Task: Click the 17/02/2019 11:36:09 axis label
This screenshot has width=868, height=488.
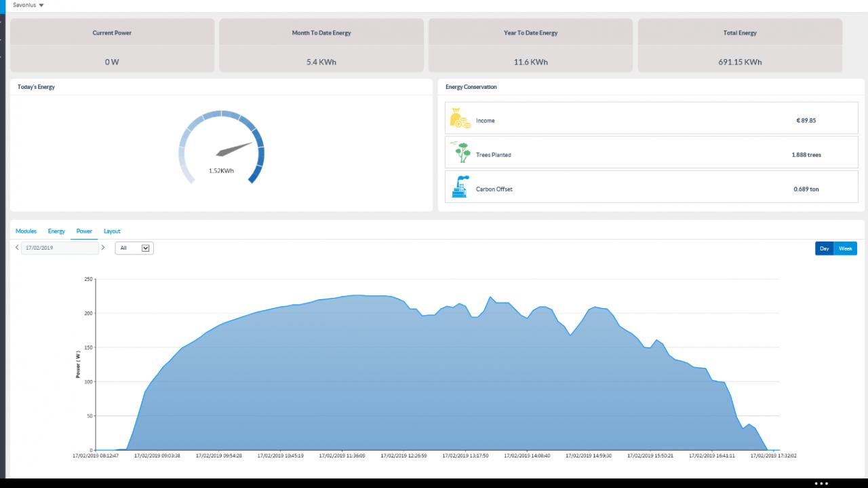Action: (342, 456)
